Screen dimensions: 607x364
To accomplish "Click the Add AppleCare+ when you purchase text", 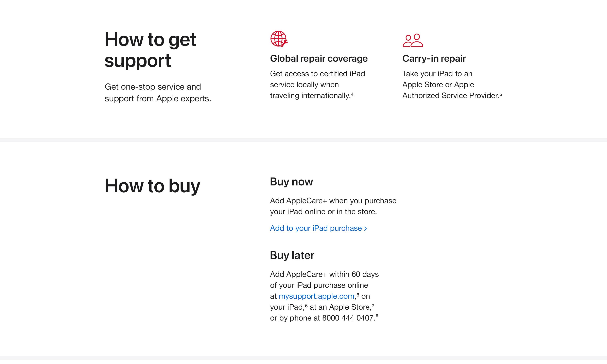I will click(x=333, y=206).
